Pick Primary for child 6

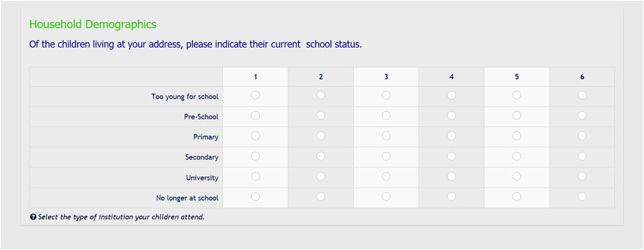click(582, 136)
